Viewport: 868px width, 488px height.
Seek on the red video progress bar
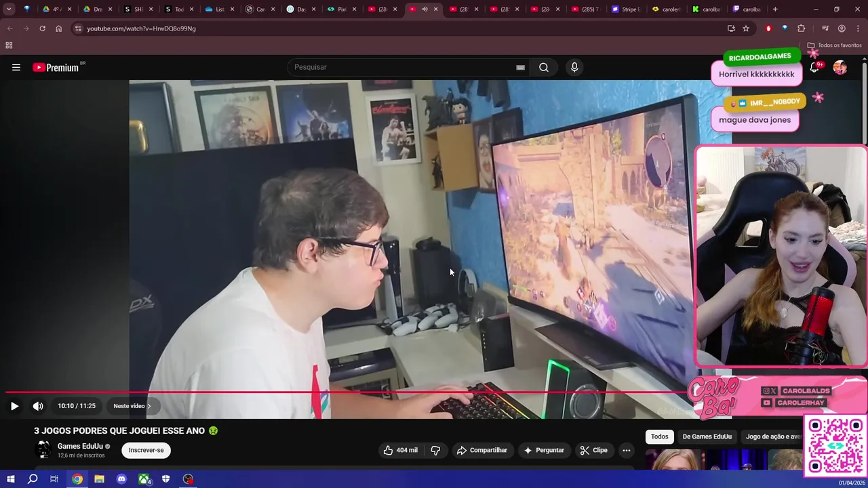click(x=346, y=392)
